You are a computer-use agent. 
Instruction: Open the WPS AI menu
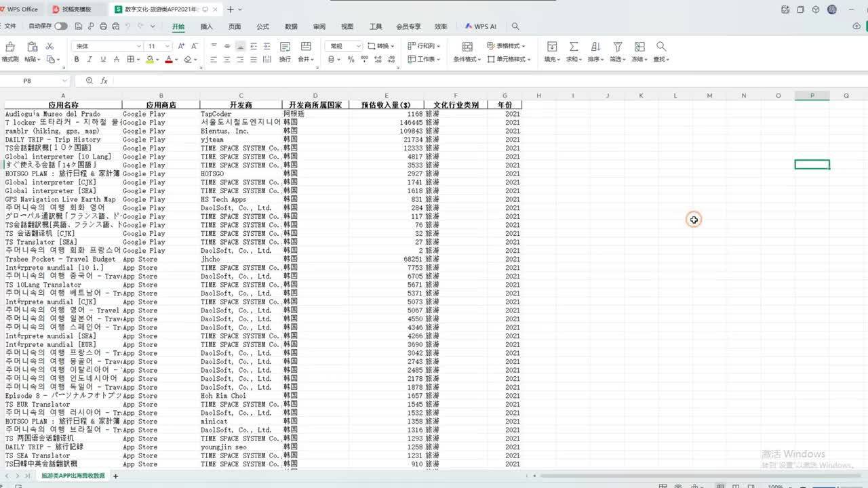pyautogui.click(x=481, y=26)
